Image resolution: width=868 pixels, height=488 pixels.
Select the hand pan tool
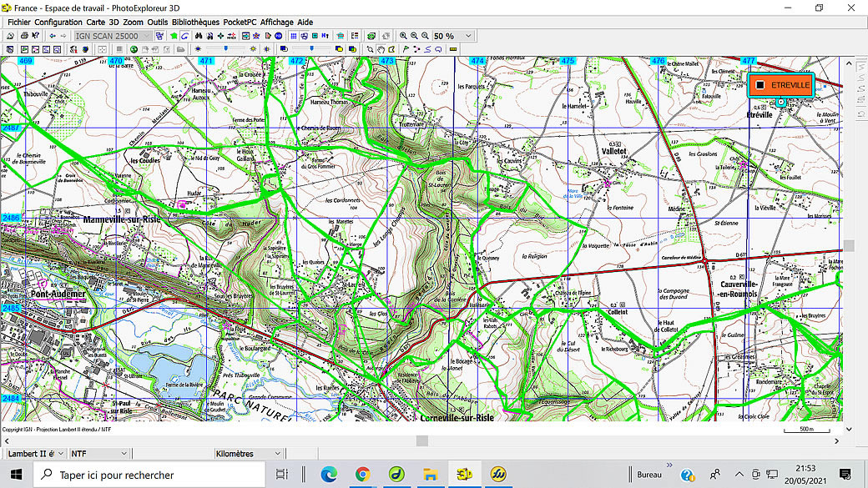click(381, 49)
